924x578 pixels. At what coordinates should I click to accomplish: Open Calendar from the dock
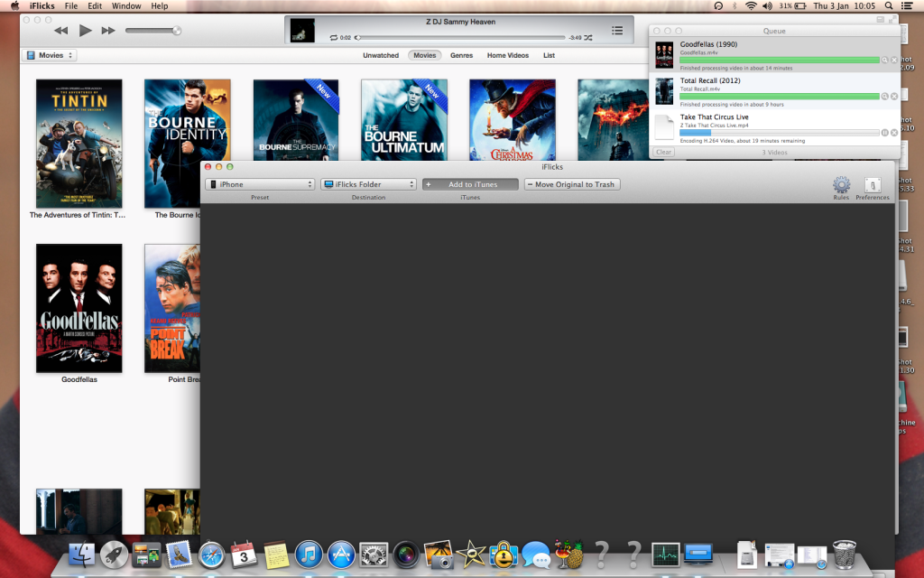tap(244, 555)
